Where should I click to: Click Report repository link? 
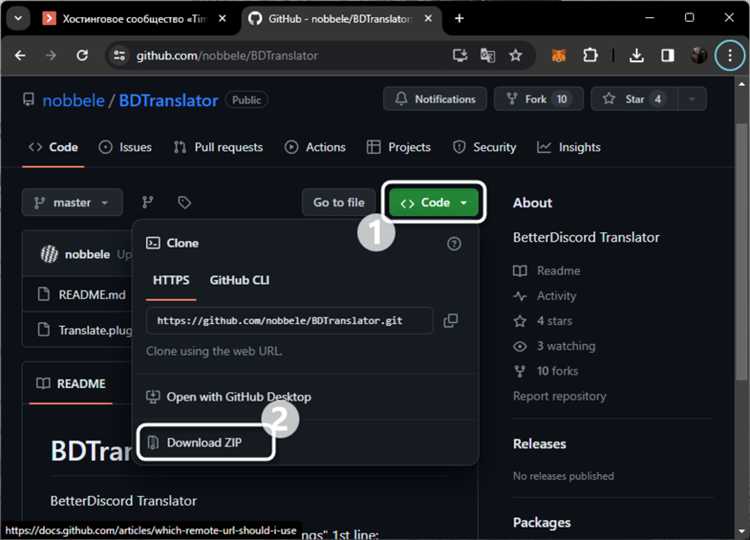pyautogui.click(x=559, y=396)
